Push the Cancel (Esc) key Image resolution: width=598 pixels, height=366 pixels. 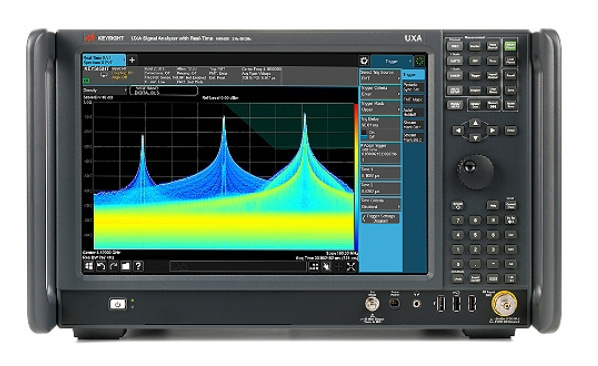(x=511, y=205)
